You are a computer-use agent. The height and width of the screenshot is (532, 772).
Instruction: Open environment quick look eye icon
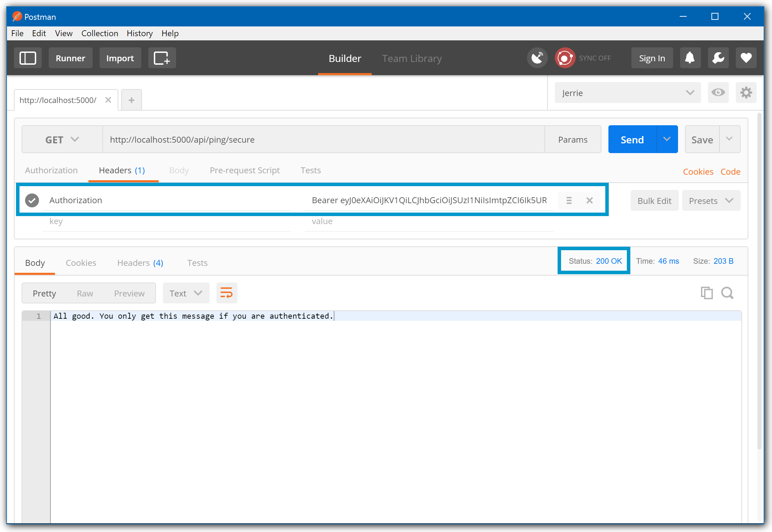click(718, 93)
